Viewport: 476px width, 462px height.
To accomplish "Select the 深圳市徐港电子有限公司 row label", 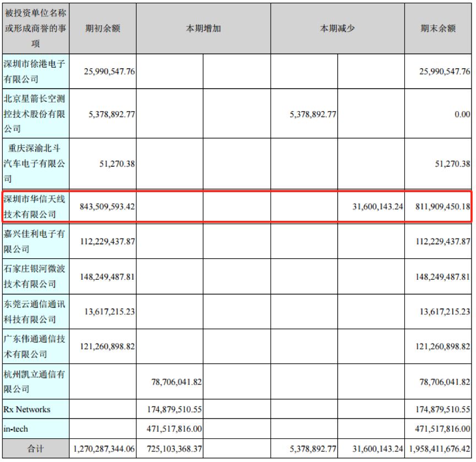I will [35, 71].
